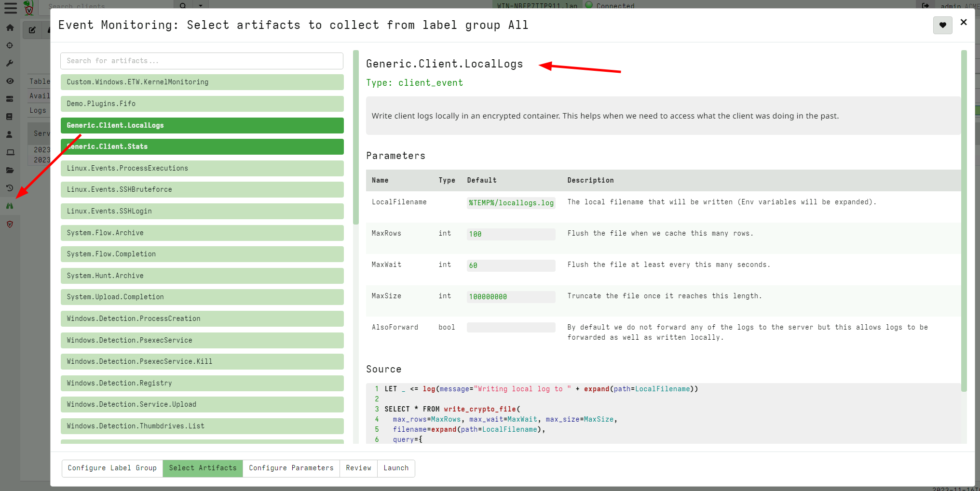
Task: Toggle the sidebar with the hamburger menu
Action: [10, 8]
